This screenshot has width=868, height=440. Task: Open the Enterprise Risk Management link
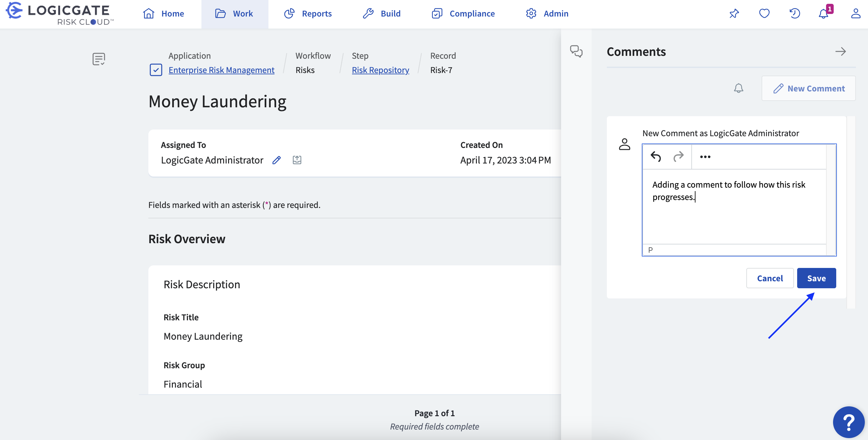tap(221, 70)
